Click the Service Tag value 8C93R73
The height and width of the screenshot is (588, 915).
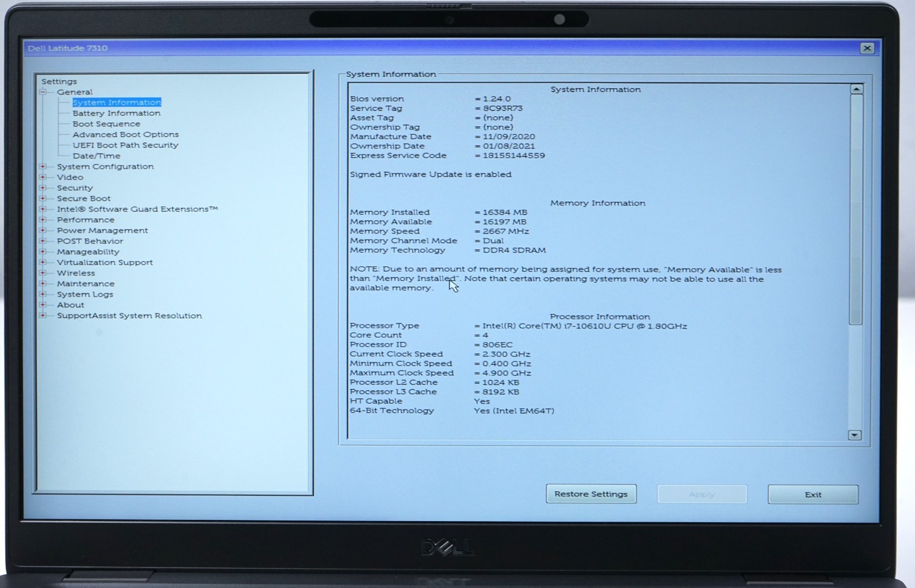[502, 108]
